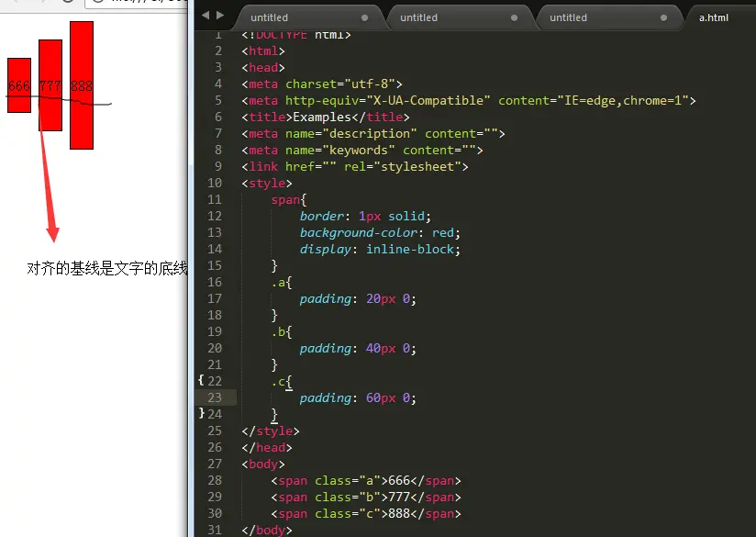
Task: Close leftmost untitled tab via its dot
Action: [x=364, y=17]
